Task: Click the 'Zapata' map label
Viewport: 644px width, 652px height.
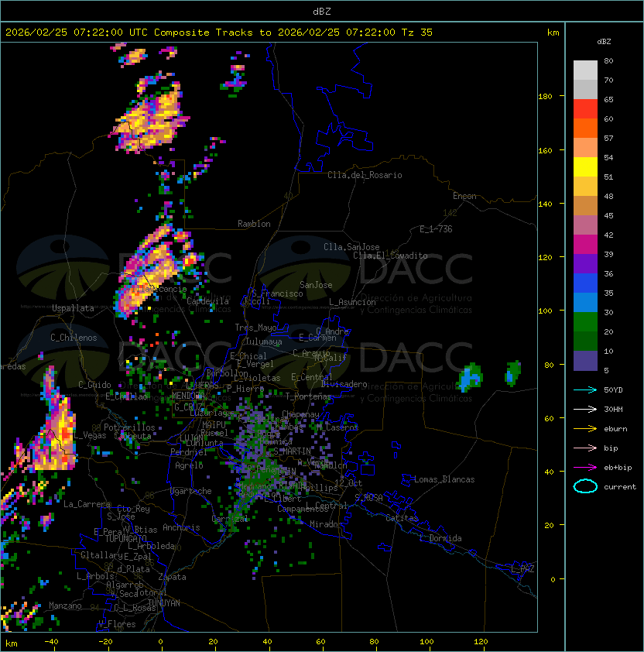Action: 172,577
